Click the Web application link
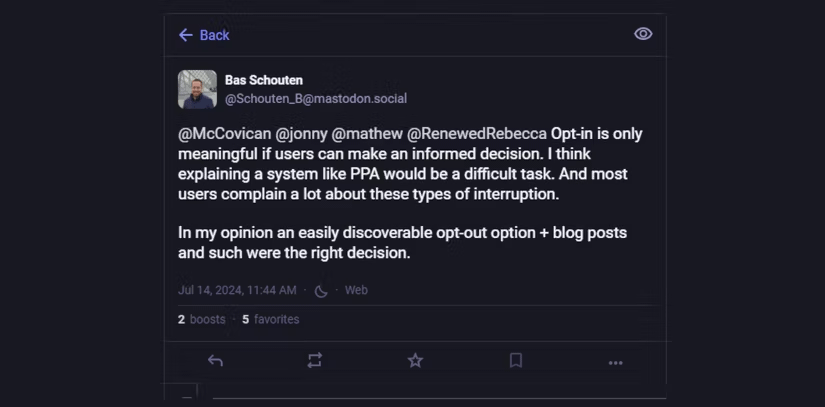This screenshot has width=825, height=407. (x=356, y=290)
